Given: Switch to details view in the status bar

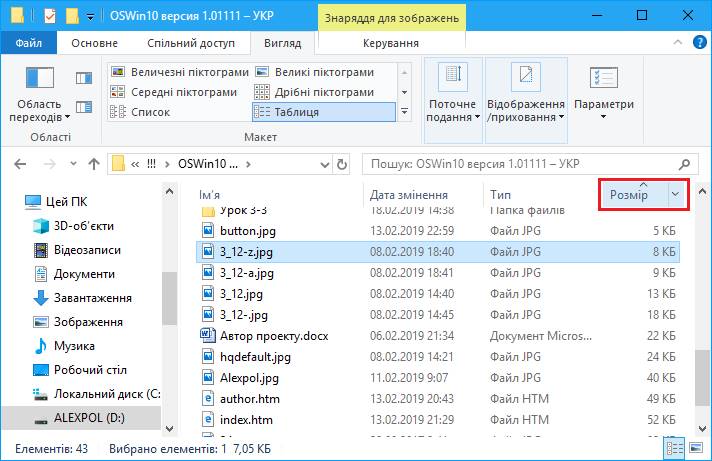Looking at the screenshot, I should click(674, 449).
